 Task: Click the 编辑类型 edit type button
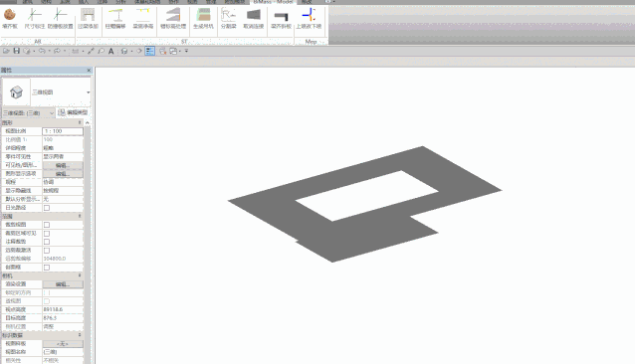pyautogui.click(x=74, y=112)
